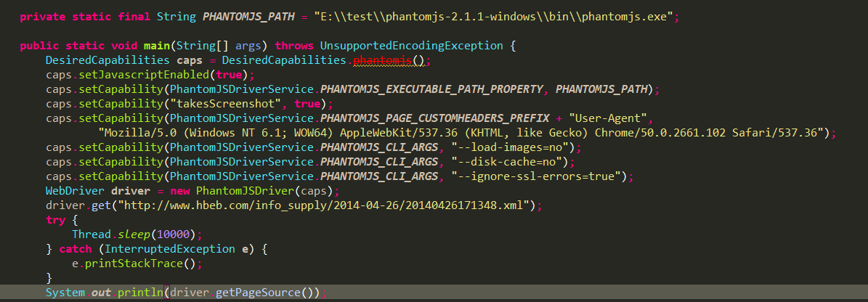This screenshot has height=302, width=868.
Task: Click System on the highlighted line
Action: coord(65,293)
